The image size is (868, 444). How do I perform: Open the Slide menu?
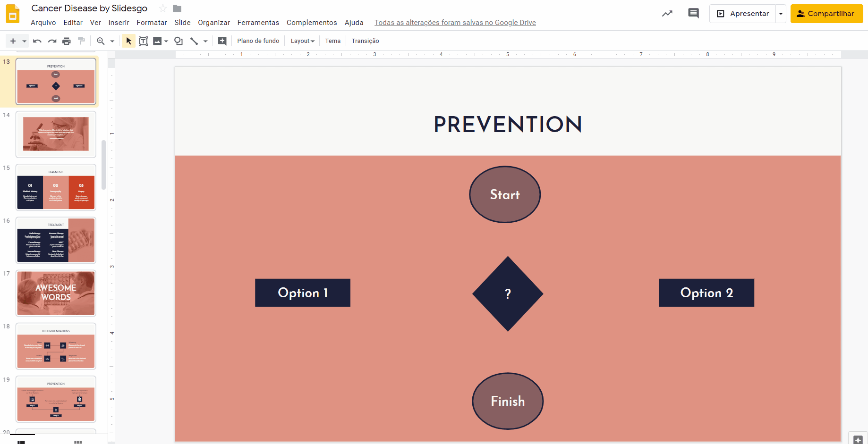tap(182, 23)
